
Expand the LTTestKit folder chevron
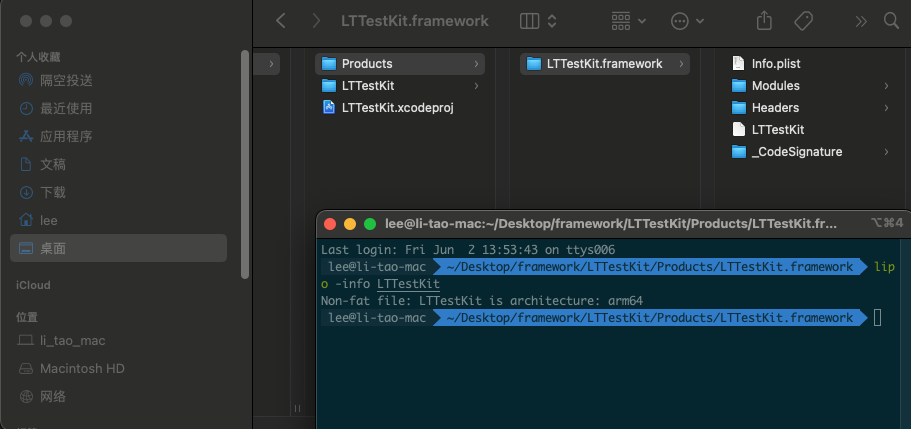point(476,86)
